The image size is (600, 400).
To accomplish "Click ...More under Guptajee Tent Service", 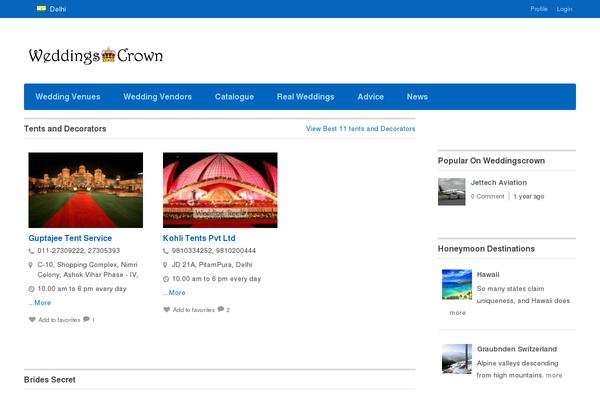I will coord(40,302).
